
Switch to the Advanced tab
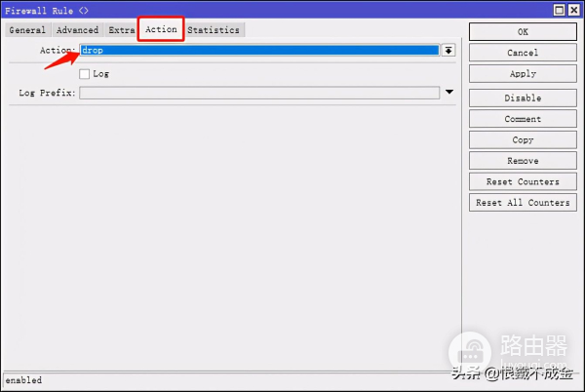coord(77,30)
